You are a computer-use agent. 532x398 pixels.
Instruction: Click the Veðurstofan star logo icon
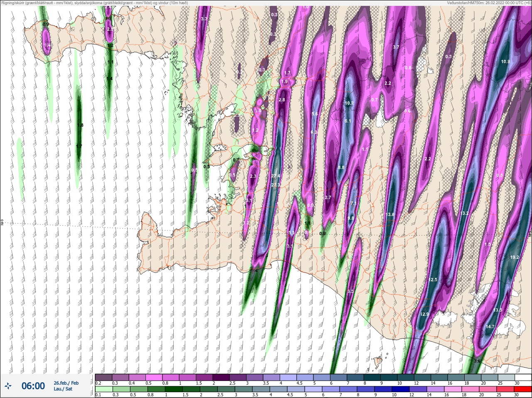coord(8,387)
